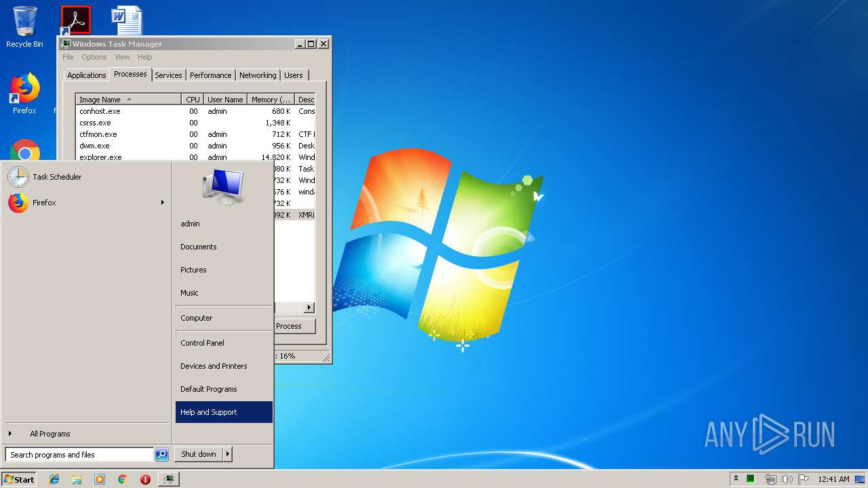Click the red Opera taskbar icon
This screenshot has height=488, width=868.
coord(145,479)
